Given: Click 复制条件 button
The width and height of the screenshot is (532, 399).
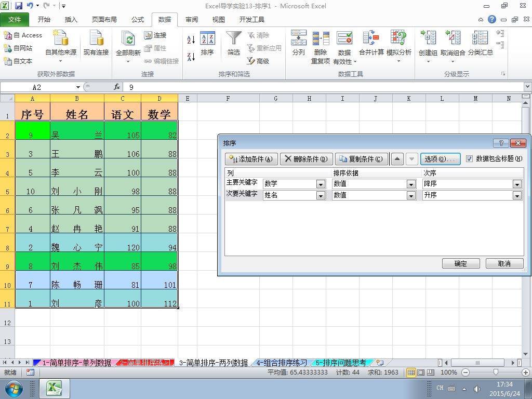Looking at the screenshot, I should point(362,159).
